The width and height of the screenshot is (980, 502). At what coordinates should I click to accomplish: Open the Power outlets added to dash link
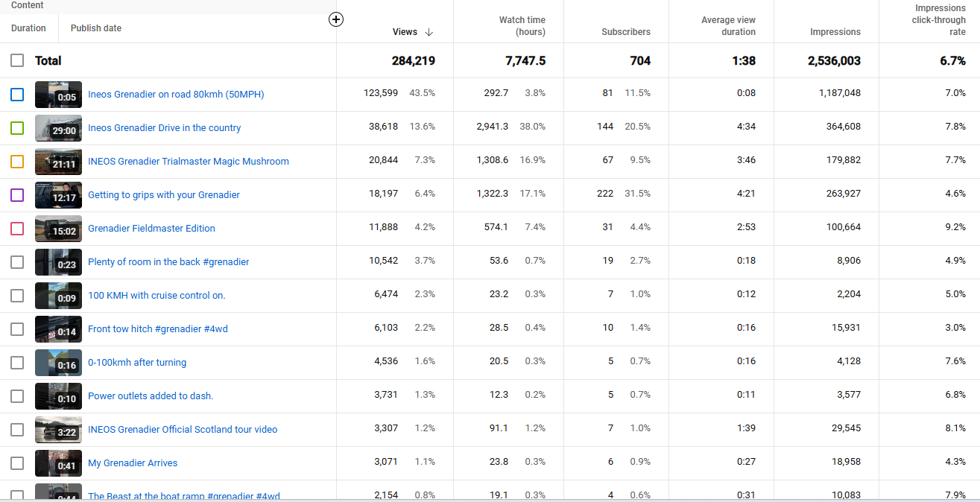pos(151,396)
